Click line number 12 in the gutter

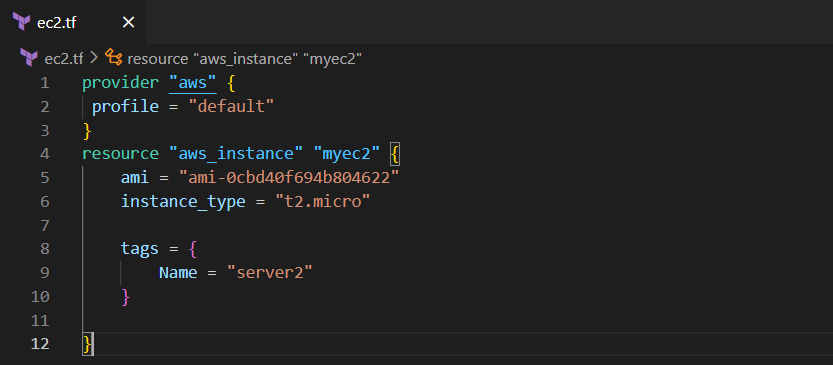(x=40, y=344)
